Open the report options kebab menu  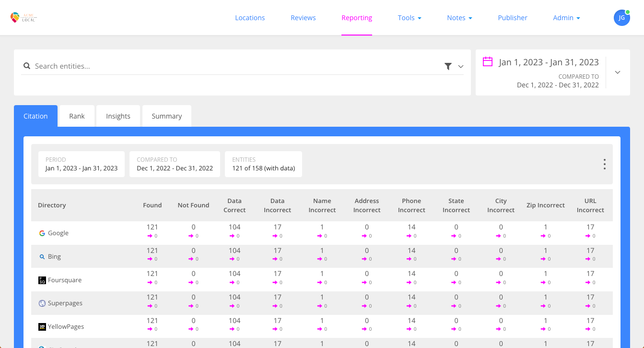click(605, 164)
